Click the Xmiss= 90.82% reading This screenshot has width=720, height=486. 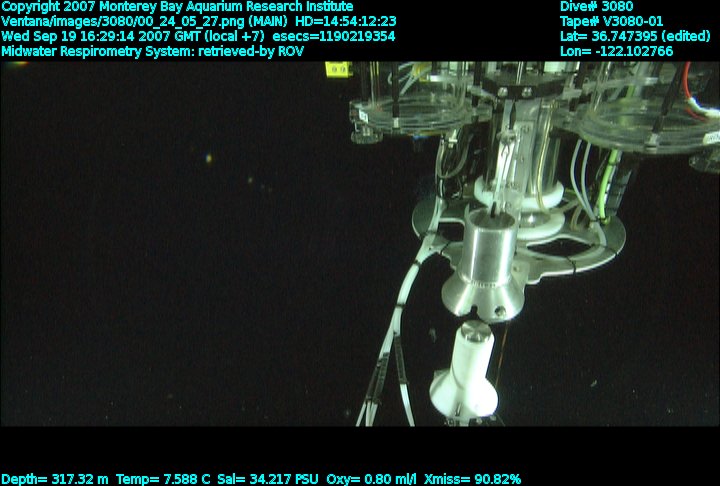click(x=472, y=479)
